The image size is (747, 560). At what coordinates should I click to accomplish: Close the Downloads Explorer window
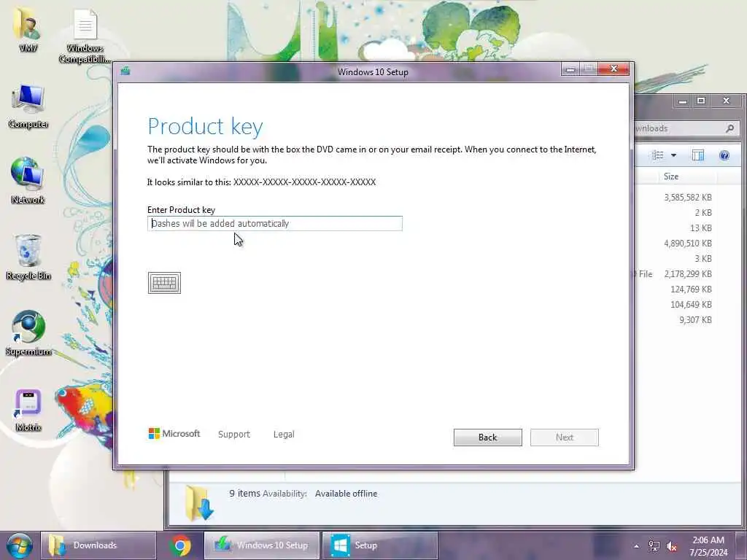726,101
